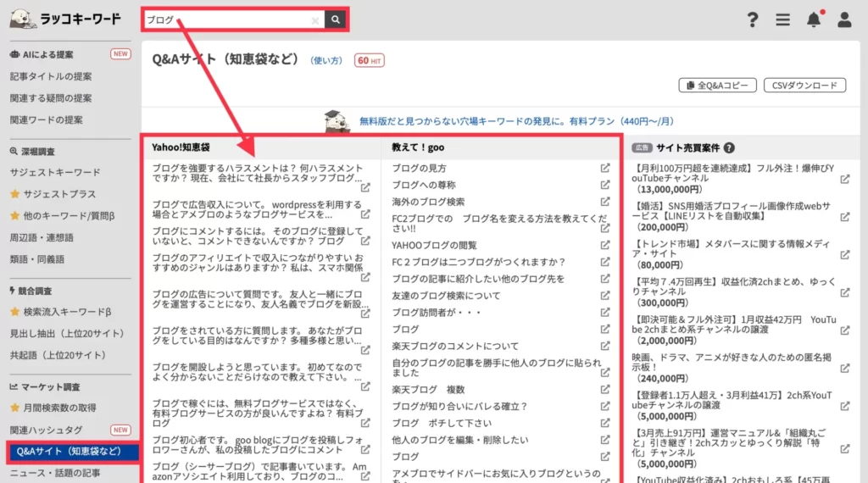This screenshot has width=868, height=483.
Task: Click question ブログをされている方に質問します
Action: pos(258,336)
